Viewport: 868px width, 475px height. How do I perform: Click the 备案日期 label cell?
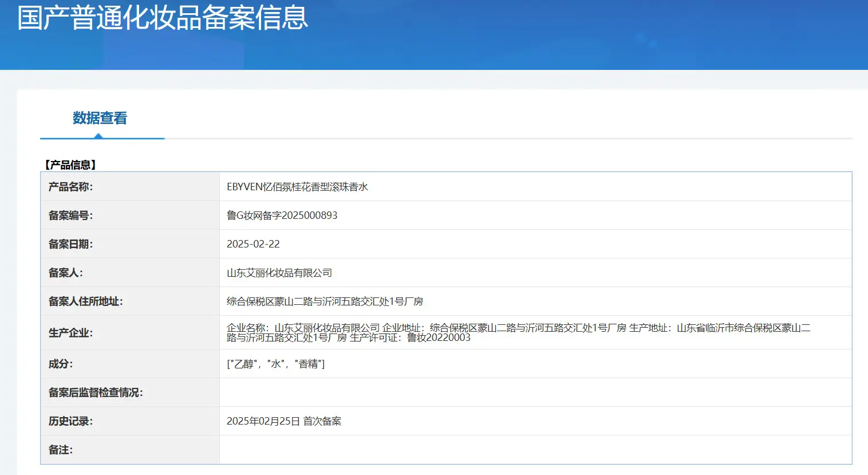pyautogui.click(x=130, y=244)
